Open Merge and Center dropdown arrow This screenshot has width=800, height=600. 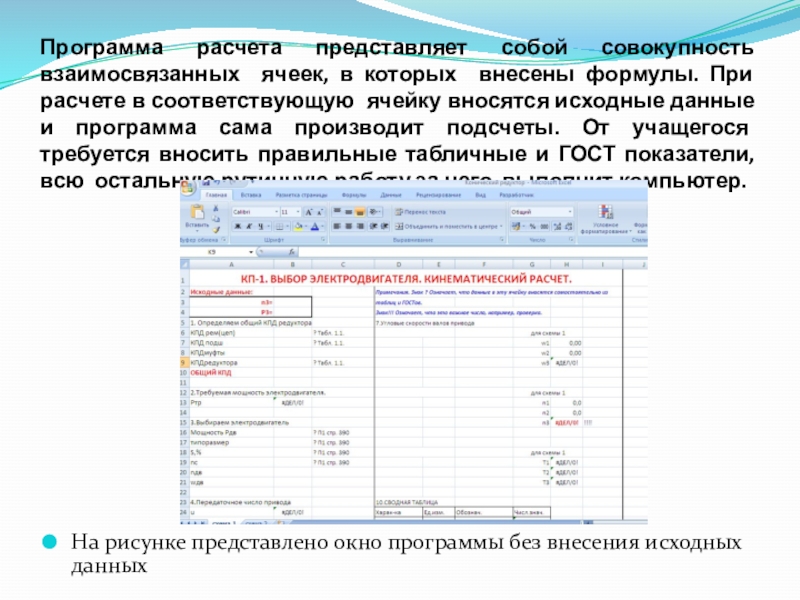pyautogui.click(x=501, y=226)
